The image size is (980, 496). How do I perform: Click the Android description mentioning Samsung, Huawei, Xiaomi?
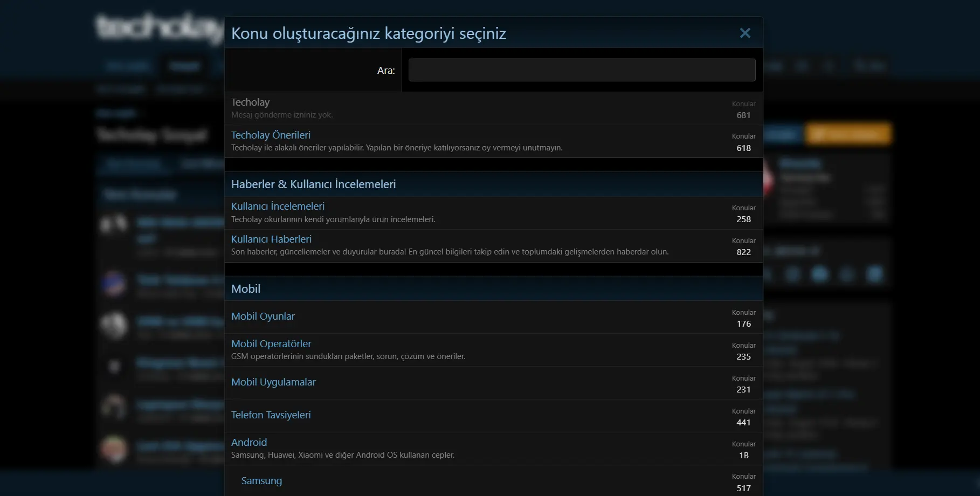coord(343,455)
